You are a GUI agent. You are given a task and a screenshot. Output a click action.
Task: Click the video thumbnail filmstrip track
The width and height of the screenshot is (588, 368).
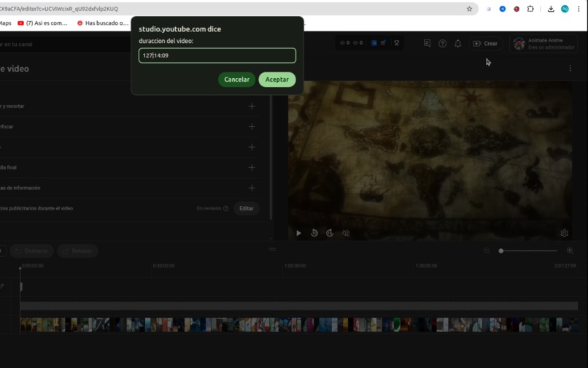coord(299,325)
